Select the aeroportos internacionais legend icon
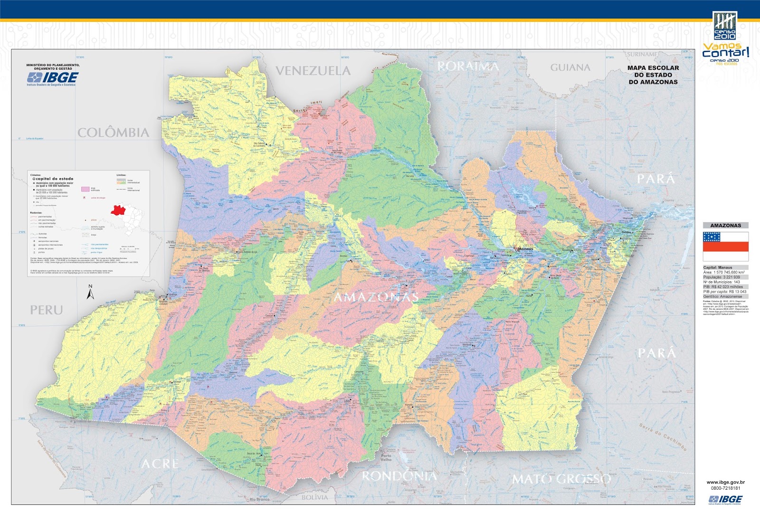760x532 pixels. (34, 245)
